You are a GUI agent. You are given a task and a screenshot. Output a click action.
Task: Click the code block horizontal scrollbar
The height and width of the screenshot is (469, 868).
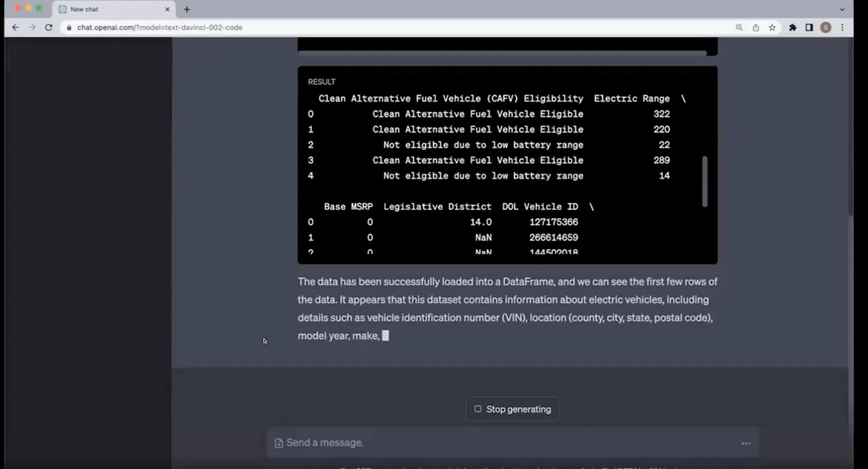point(502,53)
